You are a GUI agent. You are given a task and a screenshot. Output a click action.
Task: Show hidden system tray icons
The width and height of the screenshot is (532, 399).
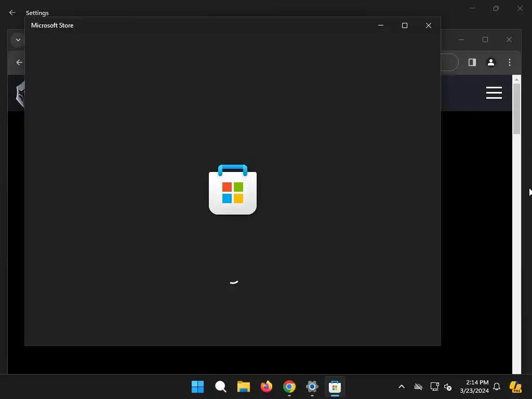[402, 387]
